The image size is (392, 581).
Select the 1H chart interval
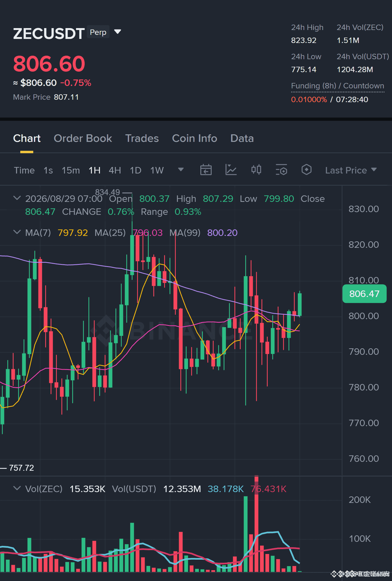[x=95, y=170]
